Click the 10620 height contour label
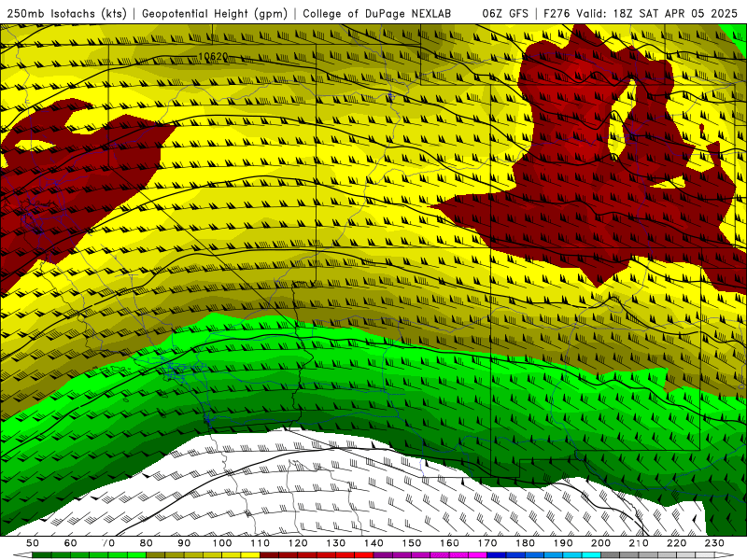This screenshot has width=747, height=560. (213, 56)
